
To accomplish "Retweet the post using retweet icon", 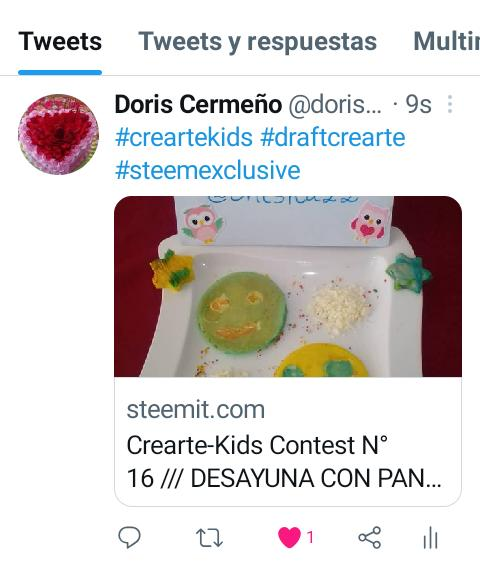I will [x=210, y=538].
